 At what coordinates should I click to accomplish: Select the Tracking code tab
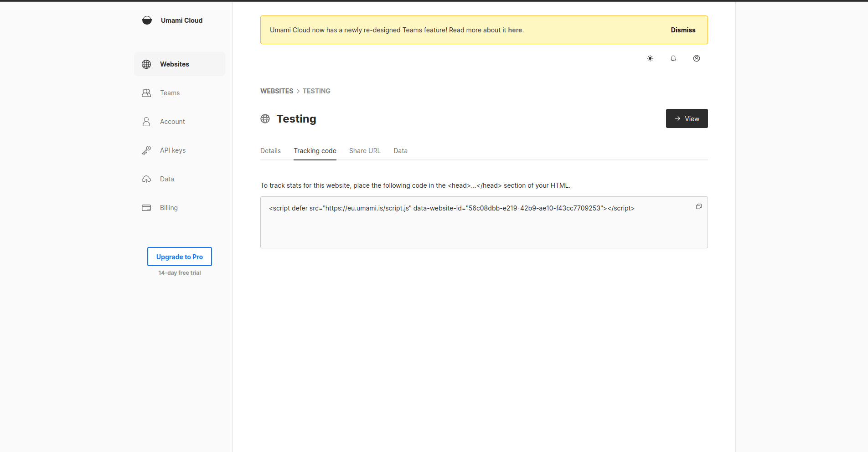point(315,151)
